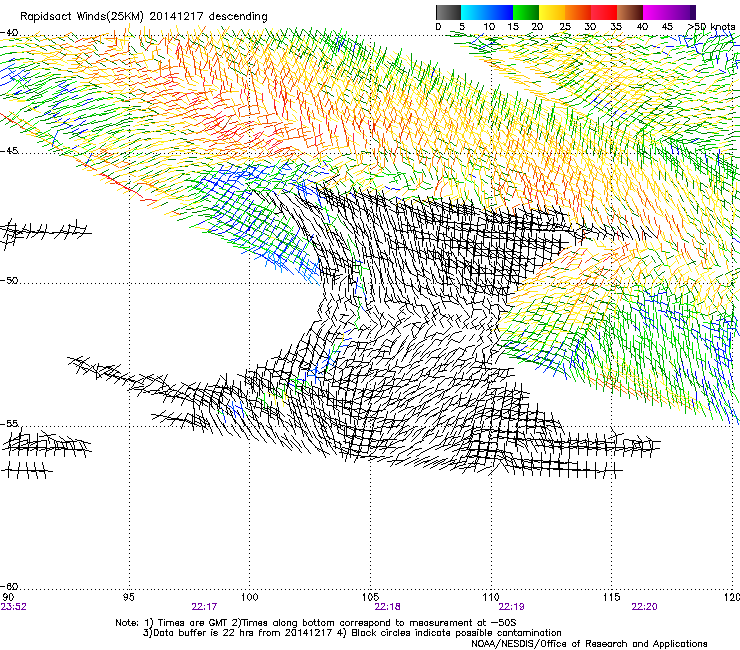Click the '45' label under the color scale

pyautogui.click(x=667, y=27)
